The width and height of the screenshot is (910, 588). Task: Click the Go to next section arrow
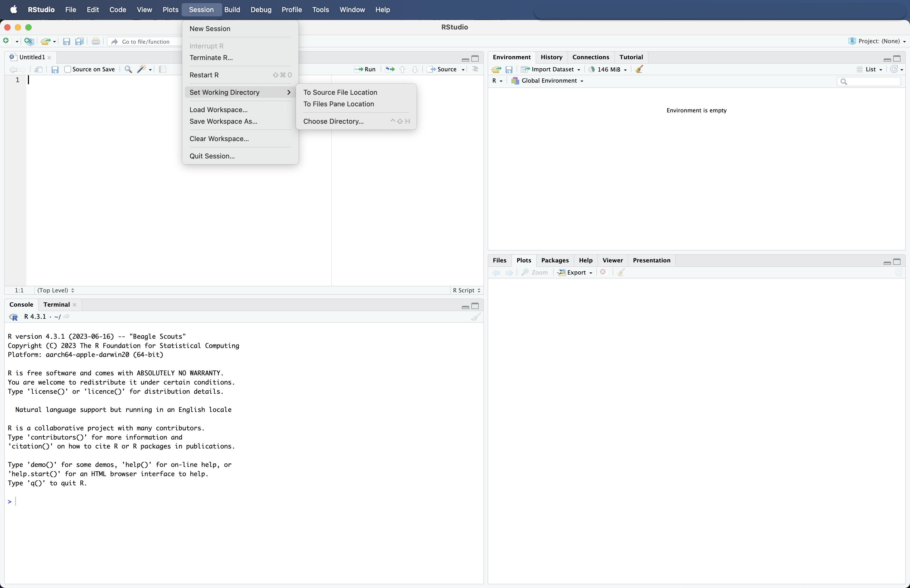pyautogui.click(x=415, y=69)
